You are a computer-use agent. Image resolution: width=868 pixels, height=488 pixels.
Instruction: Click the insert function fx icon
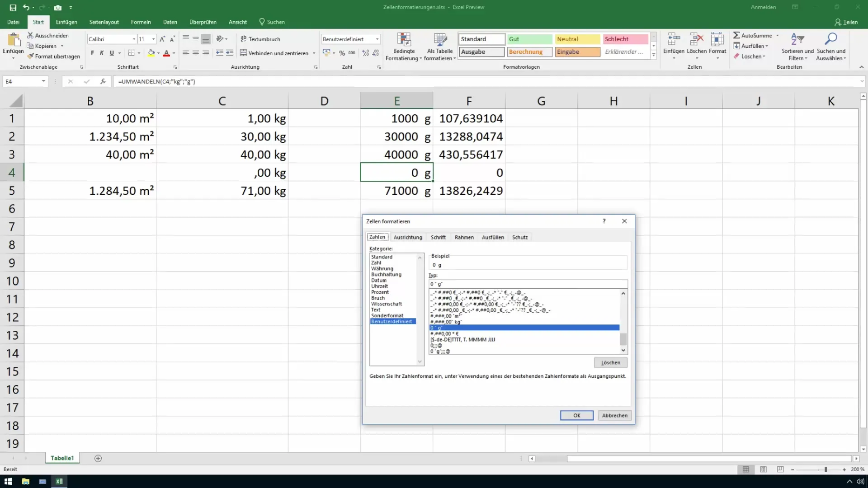point(103,81)
